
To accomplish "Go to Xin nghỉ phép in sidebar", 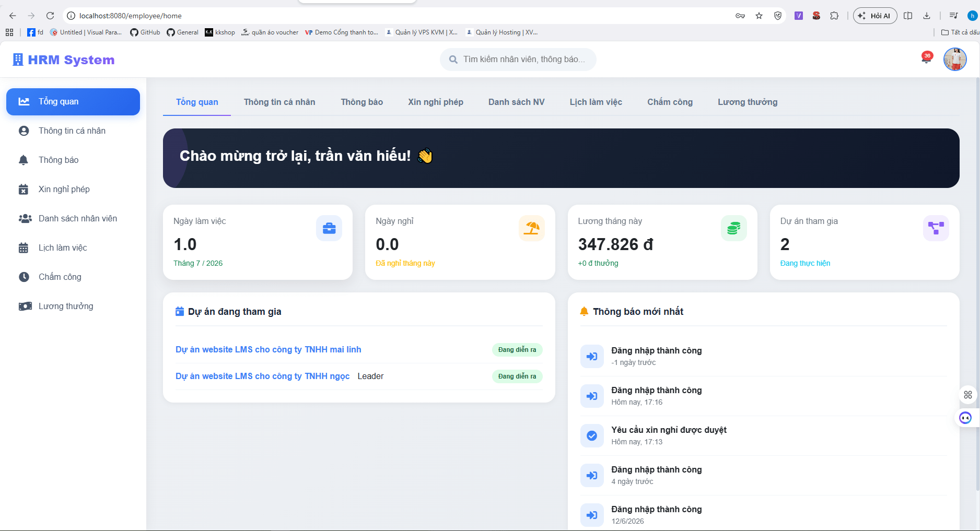I will point(73,189).
